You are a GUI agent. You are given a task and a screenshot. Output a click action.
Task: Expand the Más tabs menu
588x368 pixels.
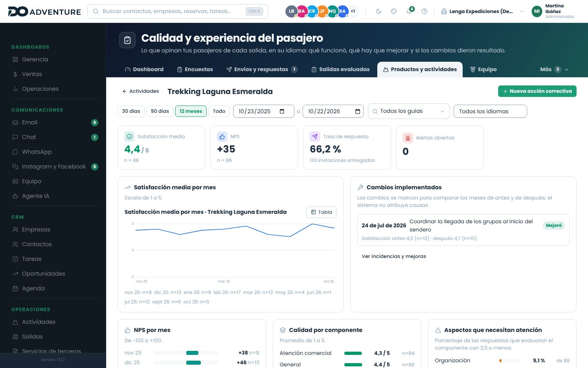(x=554, y=70)
